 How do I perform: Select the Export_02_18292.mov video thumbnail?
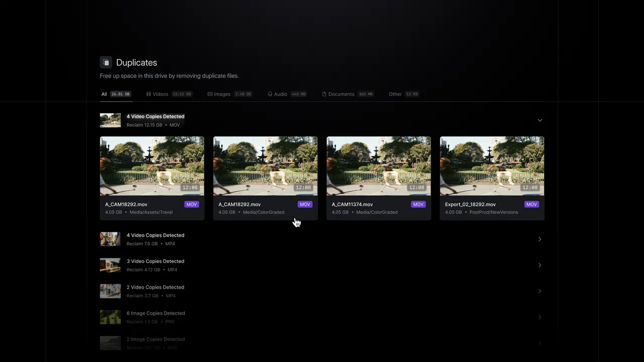pyautogui.click(x=492, y=166)
